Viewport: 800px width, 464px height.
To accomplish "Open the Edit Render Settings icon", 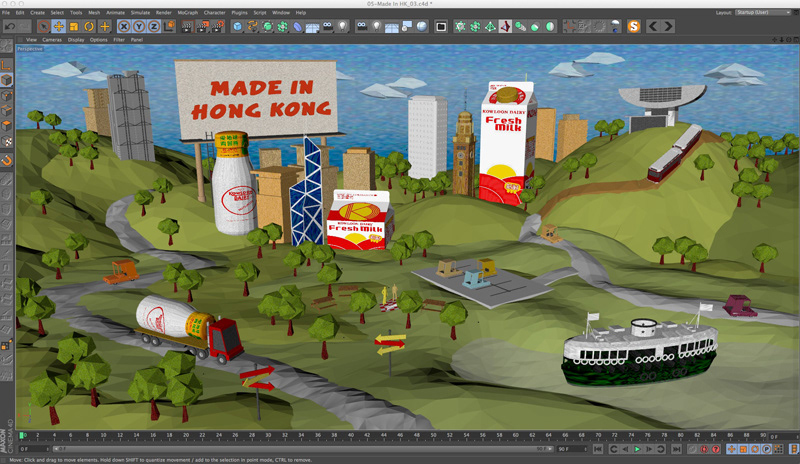I will pos(218,26).
